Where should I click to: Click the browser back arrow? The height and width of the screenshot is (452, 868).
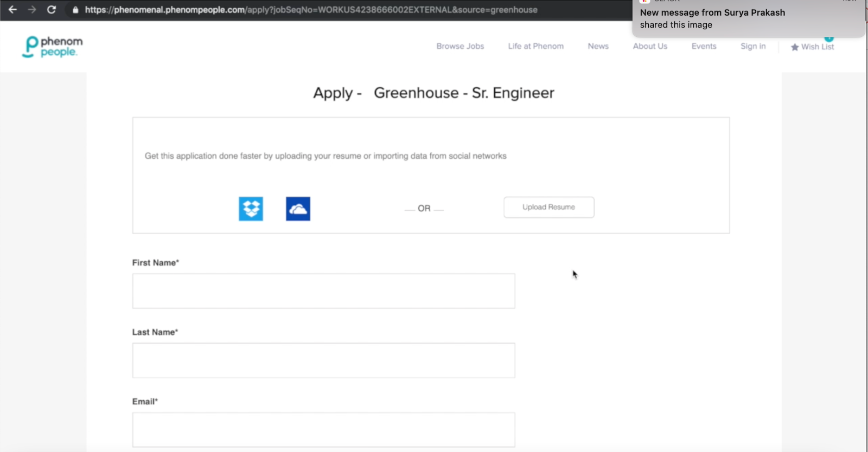(12, 10)
